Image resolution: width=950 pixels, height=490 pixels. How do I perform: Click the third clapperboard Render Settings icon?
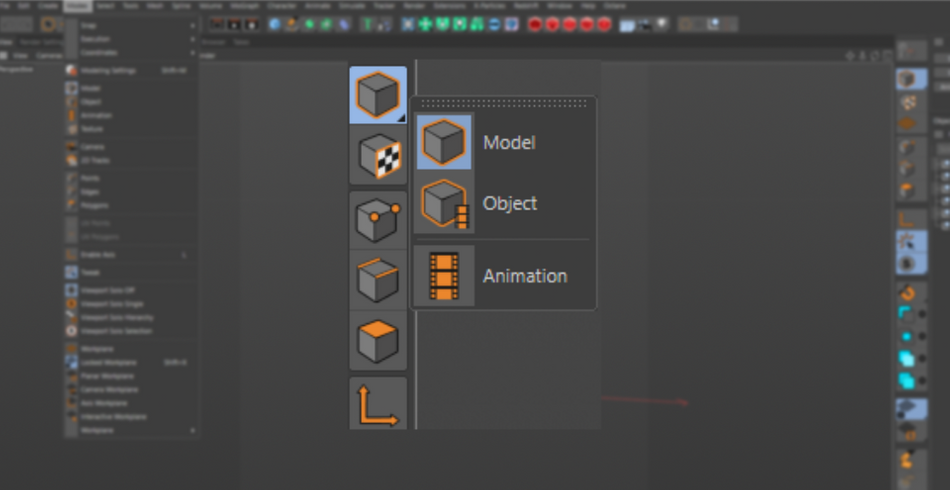251,24
